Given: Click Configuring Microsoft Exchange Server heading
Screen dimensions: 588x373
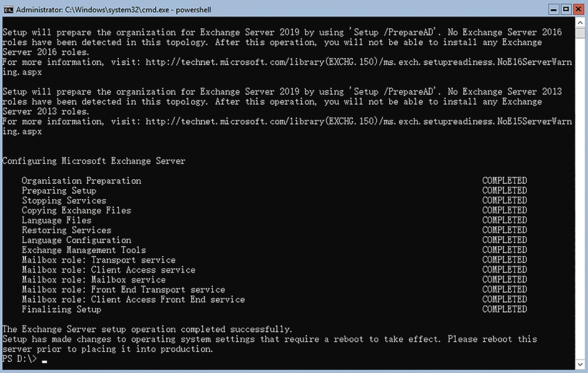Looking at the screenshot, I should [93, 161].
